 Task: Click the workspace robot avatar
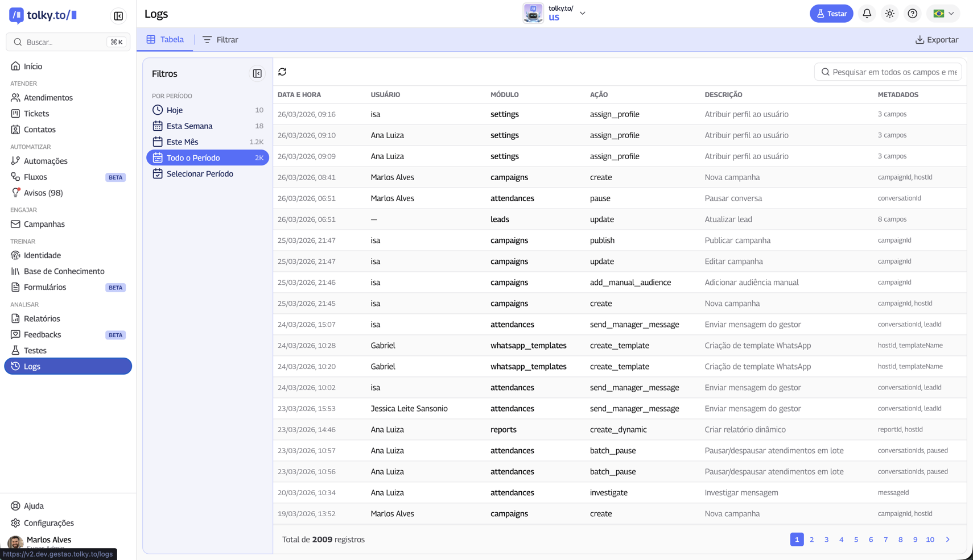(x=533, y=13)
